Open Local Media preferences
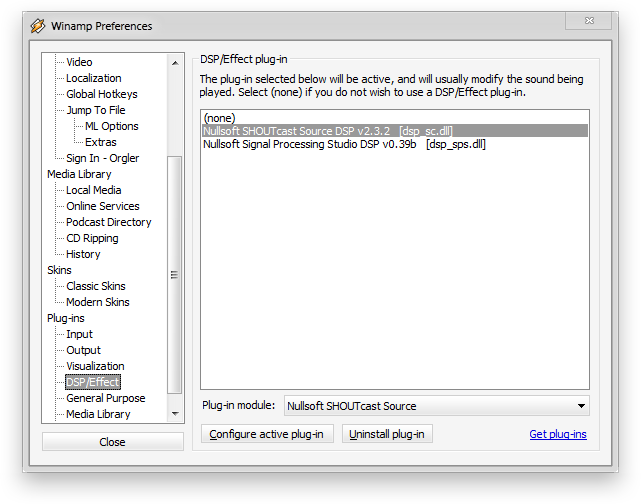641x504 pixels. coord(94,190)
